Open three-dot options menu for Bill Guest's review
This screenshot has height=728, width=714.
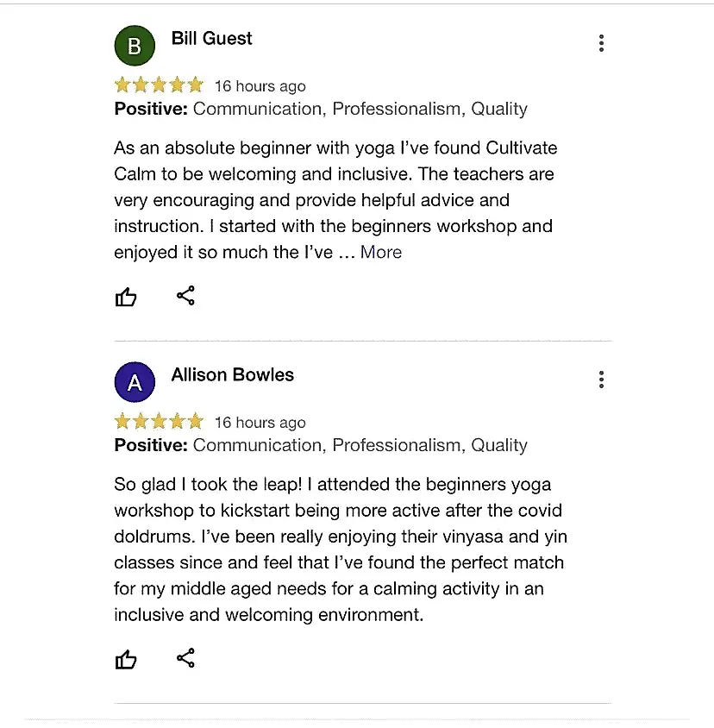click(x=601, y=43)
